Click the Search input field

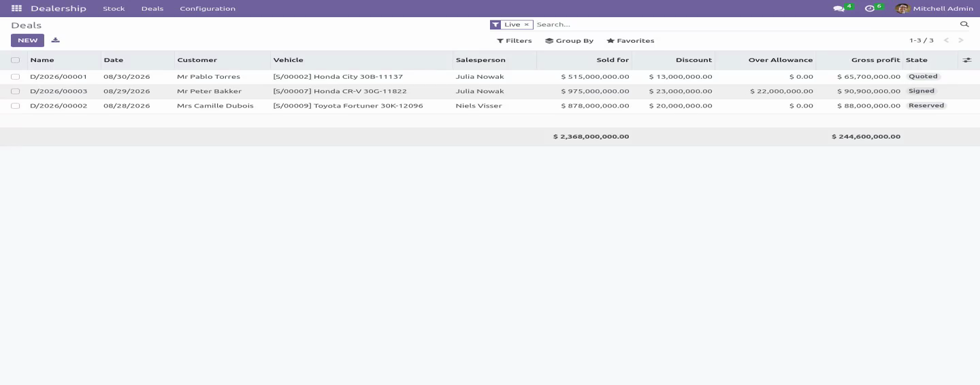[x=745, y=24]
